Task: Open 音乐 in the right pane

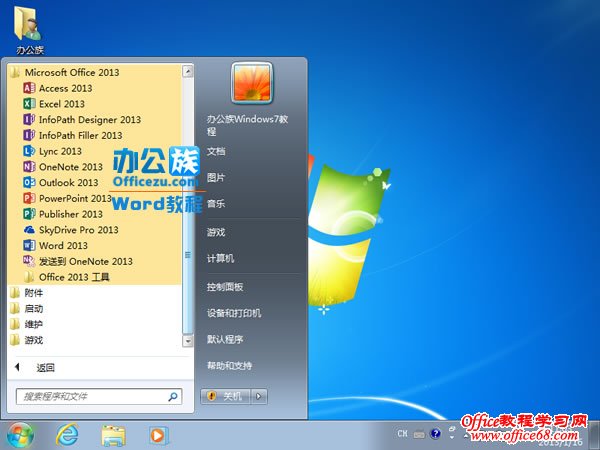Action: point(216,204)
